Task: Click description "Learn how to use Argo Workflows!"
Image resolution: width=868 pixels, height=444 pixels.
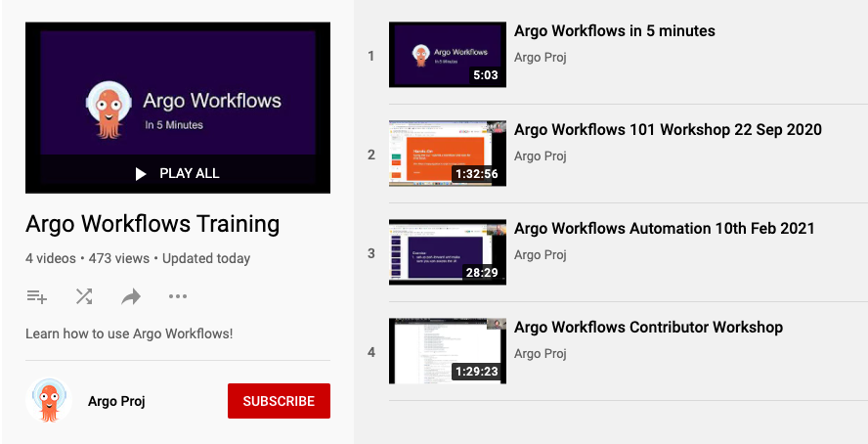Action: pyautogui.click(x=129, y=333)
